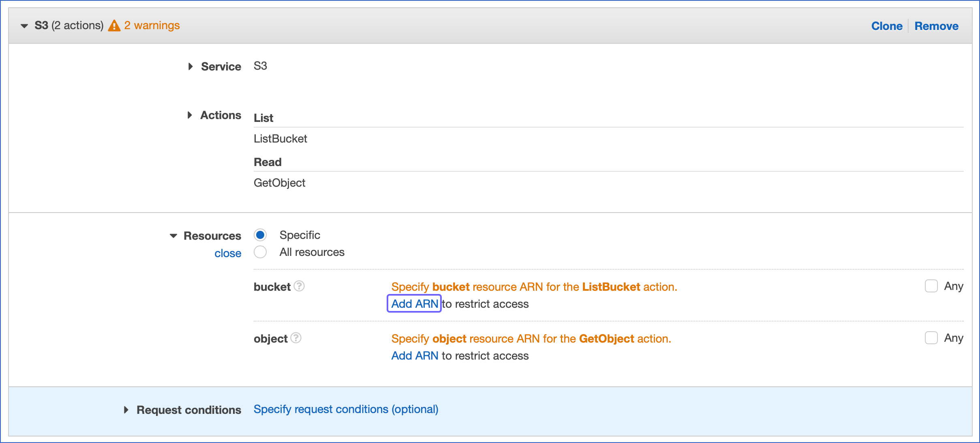Image resolution: width=980 pixels, height=443 pixels.
Task: Collapse the Resources section
Action: [173, 235]
